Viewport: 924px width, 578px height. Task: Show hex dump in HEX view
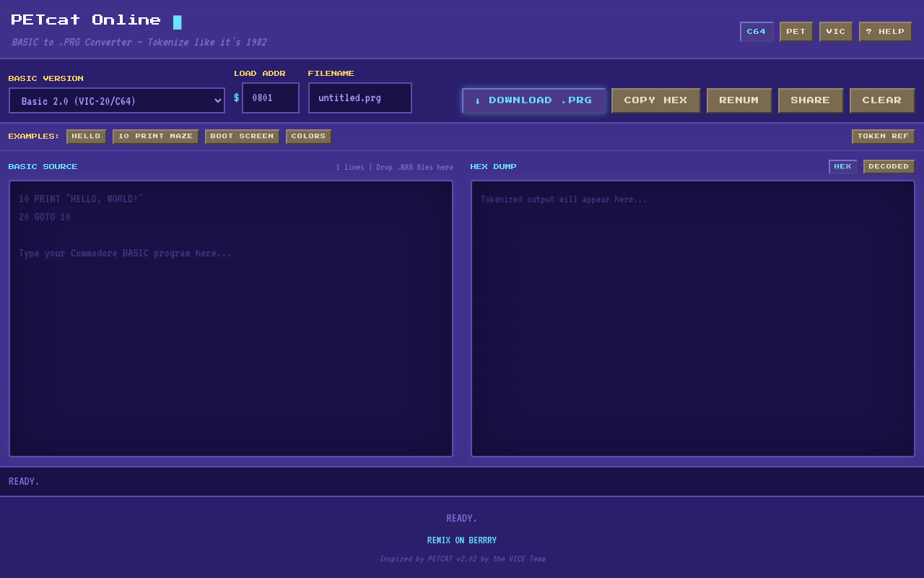coord(843,167)
